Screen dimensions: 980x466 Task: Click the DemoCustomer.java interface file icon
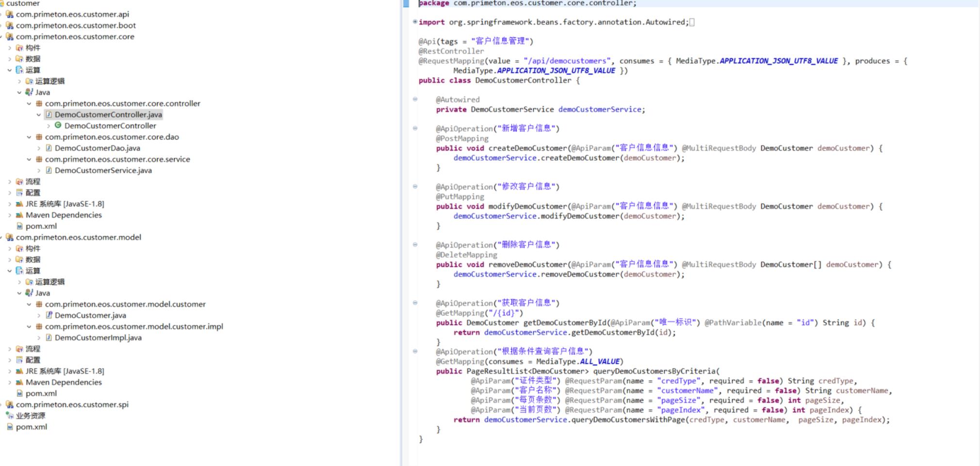point(49,315)
